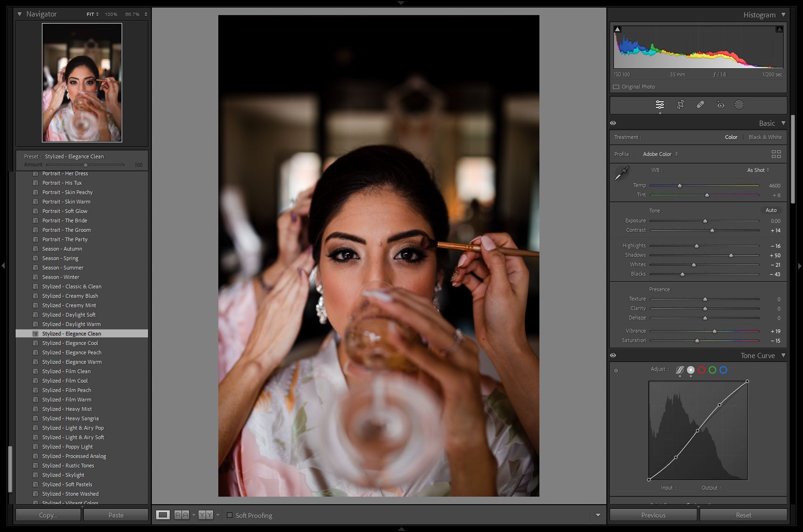Select the Red Eye correction tool
Viewport: 803px width, 532px height.
(720, 105)
